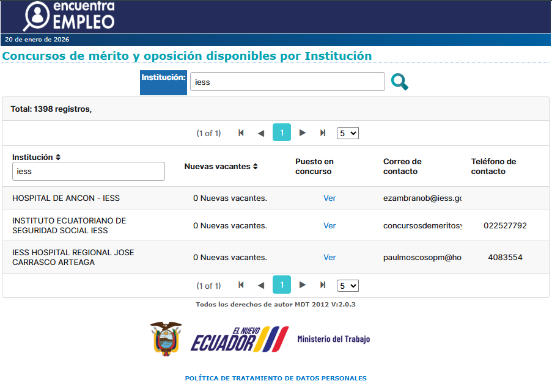
Task: Sort table by Nuevas vacantes column
Action: pyautogui.click(x=255, y=167)
